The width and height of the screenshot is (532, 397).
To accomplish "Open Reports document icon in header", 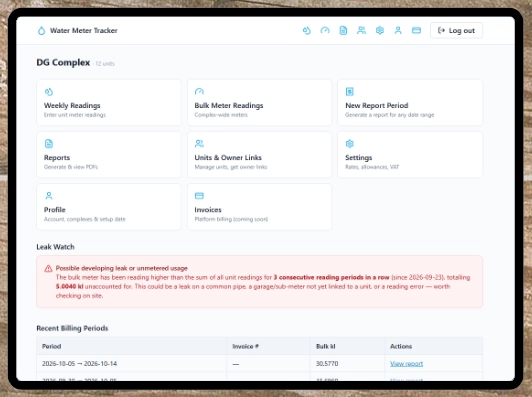I will (x=343, y=31).
